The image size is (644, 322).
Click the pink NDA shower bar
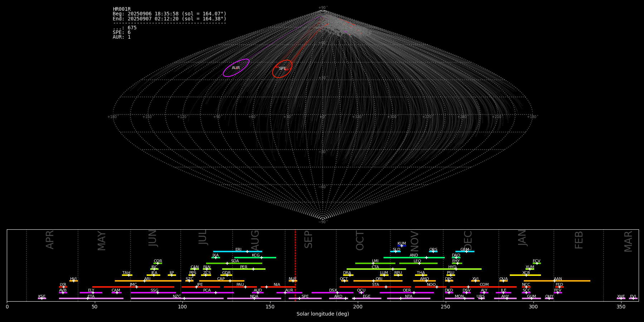tap(254, 298)
